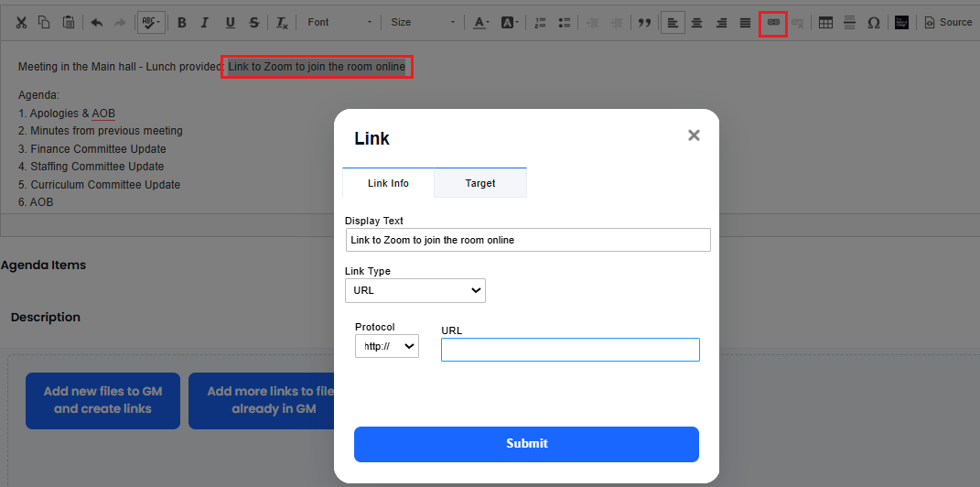Align text left
This screenshot has width=980, height=487.
click(x=673, y=23)
